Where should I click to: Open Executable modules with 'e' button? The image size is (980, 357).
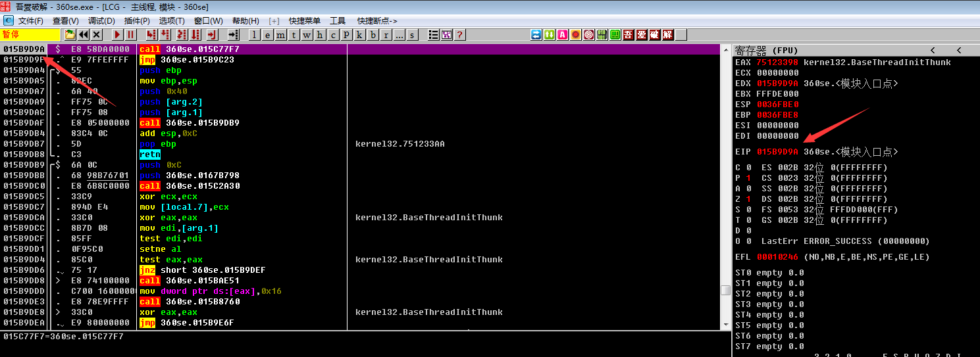click(x=269, y=35)
